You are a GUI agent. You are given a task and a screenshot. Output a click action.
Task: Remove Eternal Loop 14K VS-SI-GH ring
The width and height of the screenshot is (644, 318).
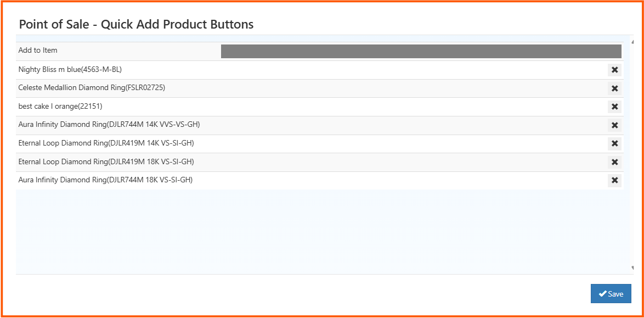[614, 143]
